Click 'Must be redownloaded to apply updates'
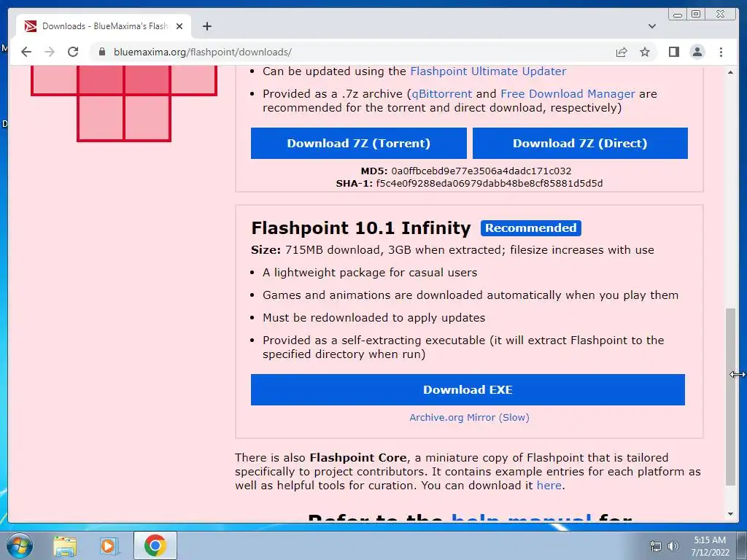This screenshot has width=747, height=560. [x=374, y=318]
